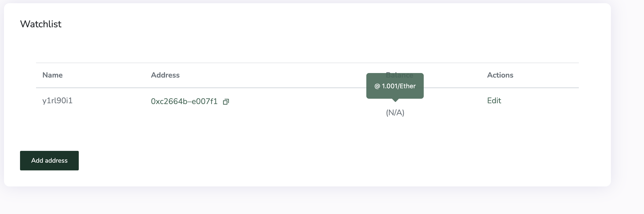Click the Watchlist heading
The image size is (644, 214).
41,24
